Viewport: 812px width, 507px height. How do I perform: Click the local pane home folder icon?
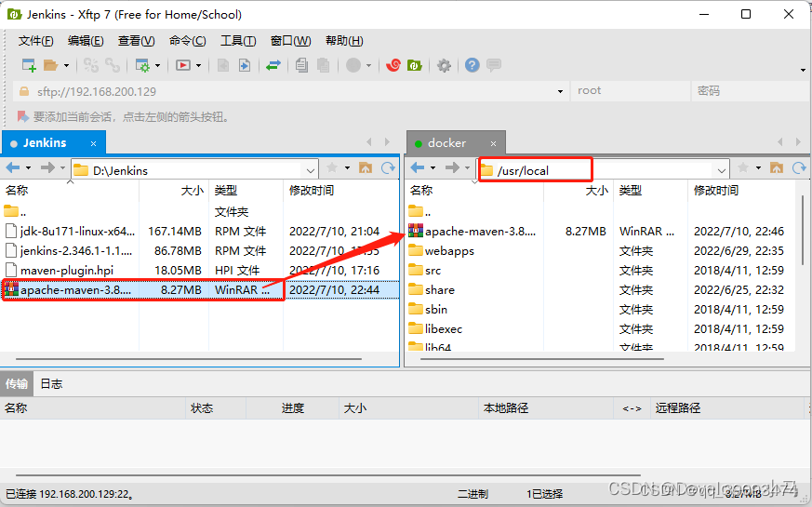pyautogui.click(x=366, y=167)
